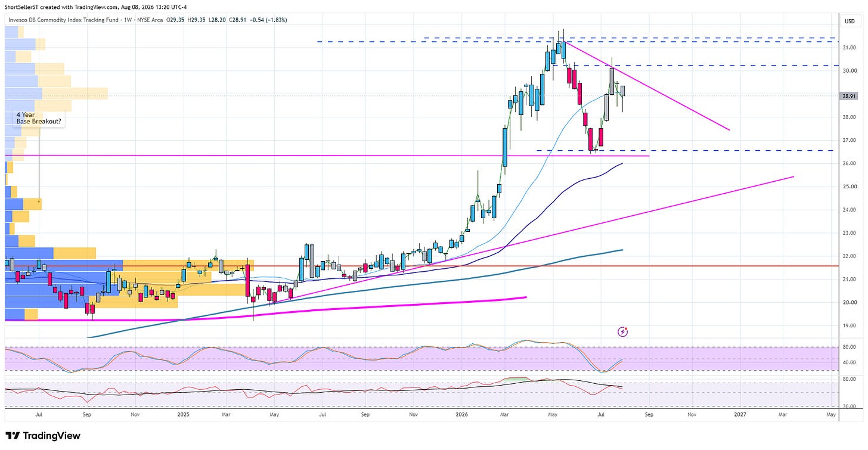Click the 21.00 price axis label
Image resolution: width=868 pixels, height=450 pixels.
pyautogui.click(x=849, y=280)
